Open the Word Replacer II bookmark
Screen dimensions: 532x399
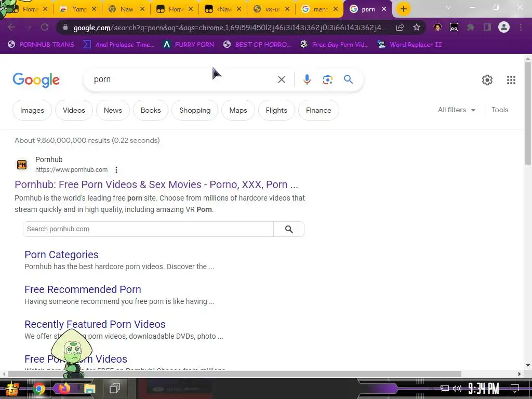409,45
